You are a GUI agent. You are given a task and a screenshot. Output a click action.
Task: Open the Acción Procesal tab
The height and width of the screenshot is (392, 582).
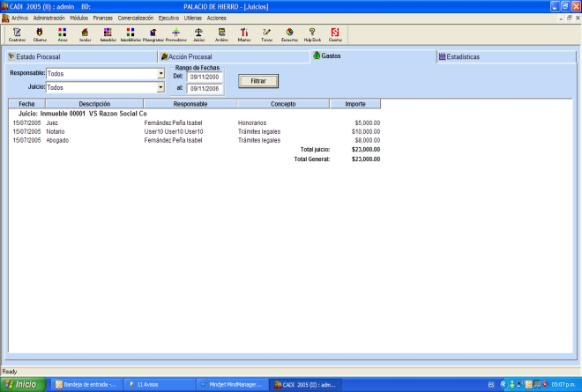233,56
